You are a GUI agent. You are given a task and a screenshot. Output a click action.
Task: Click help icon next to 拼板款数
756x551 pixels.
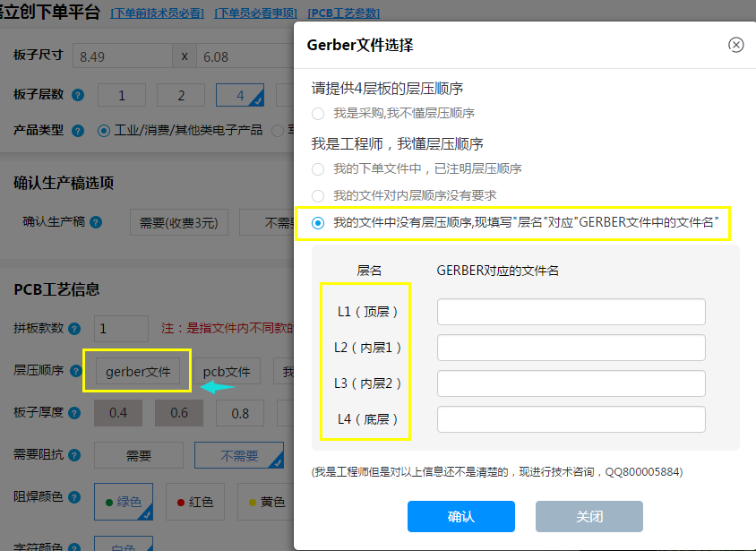74,329
